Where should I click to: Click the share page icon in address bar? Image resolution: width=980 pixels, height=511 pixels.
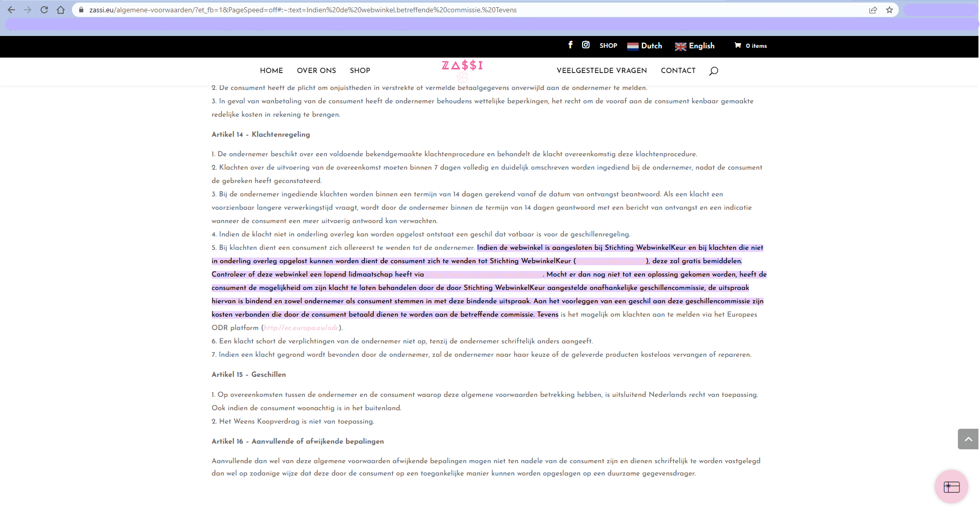pyautogui.click(x=873, y=10)
